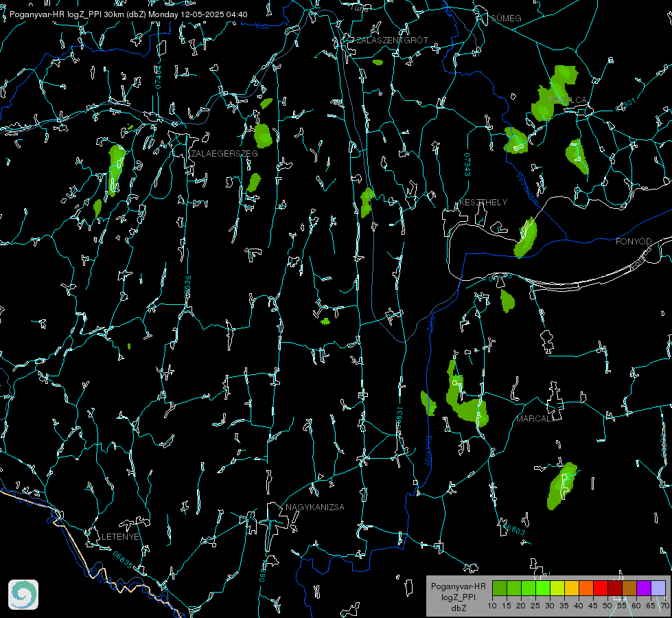The image size is (672, 618).
Task: Select the 30-35 dBZ yellow-green swatch
Action: pos(557,588)
